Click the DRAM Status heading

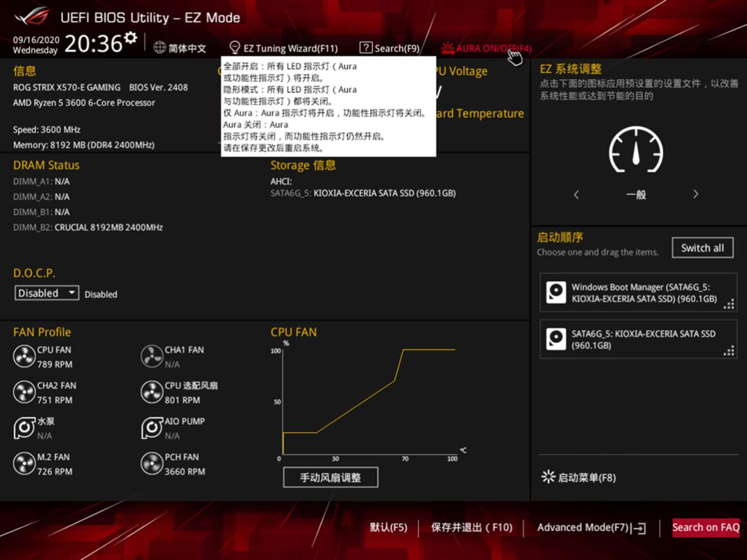[46, 165]
